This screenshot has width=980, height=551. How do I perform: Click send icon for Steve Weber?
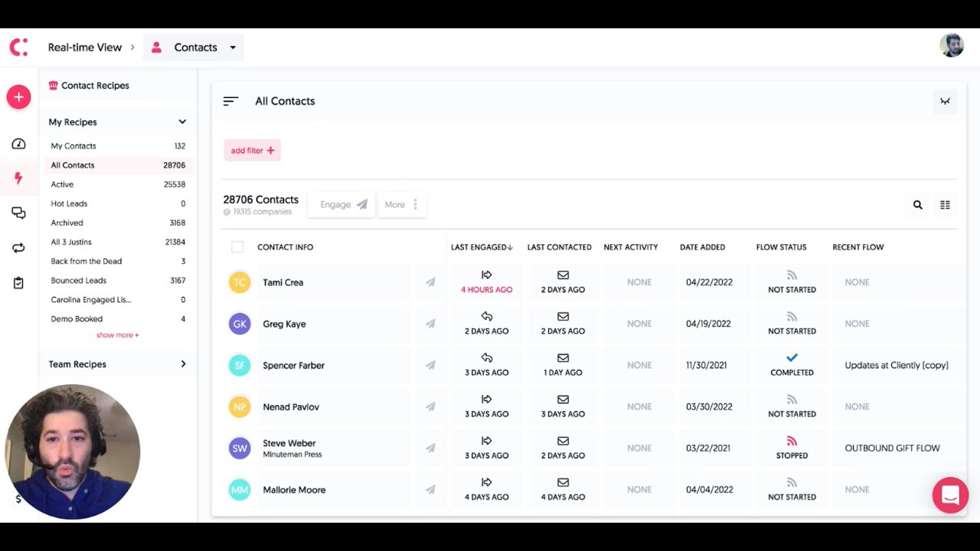pos(430,448)
